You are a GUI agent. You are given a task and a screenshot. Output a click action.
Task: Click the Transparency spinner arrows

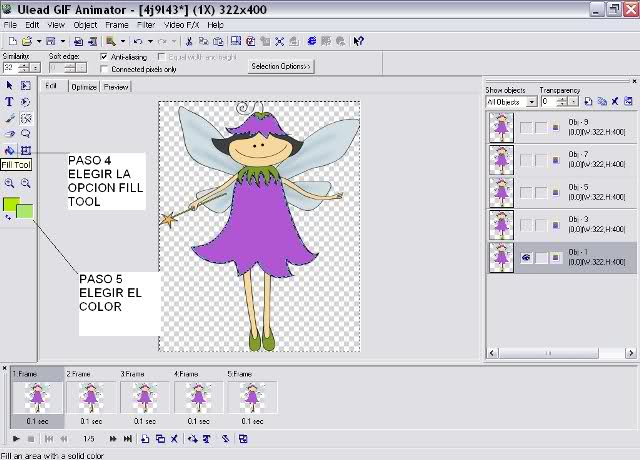562,102
